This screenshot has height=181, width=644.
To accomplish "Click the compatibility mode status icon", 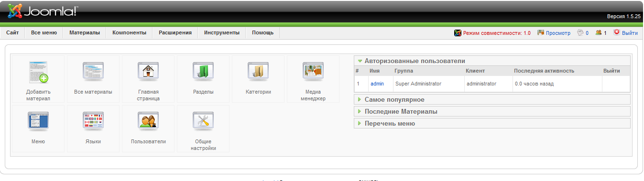I will click(458, 33).
